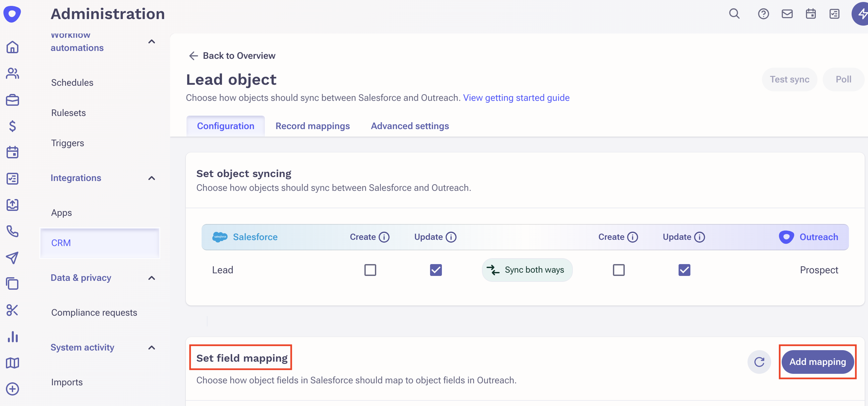Open Triggers in the sidebar

tap(67, 143)
